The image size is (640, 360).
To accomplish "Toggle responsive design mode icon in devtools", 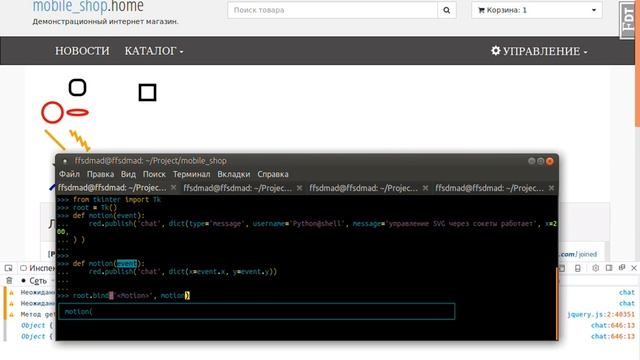I will (577, 268).
